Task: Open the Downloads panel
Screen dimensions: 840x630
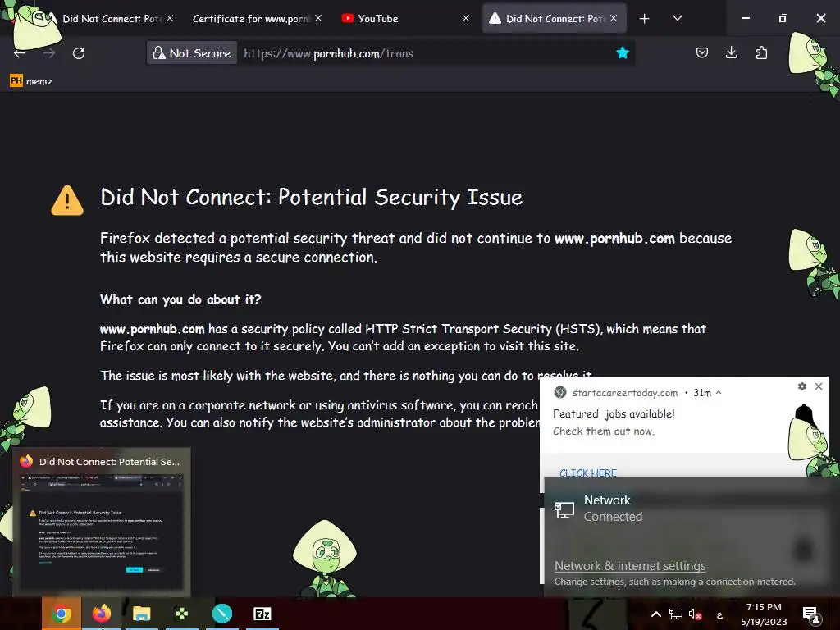Action: [731, 52]
